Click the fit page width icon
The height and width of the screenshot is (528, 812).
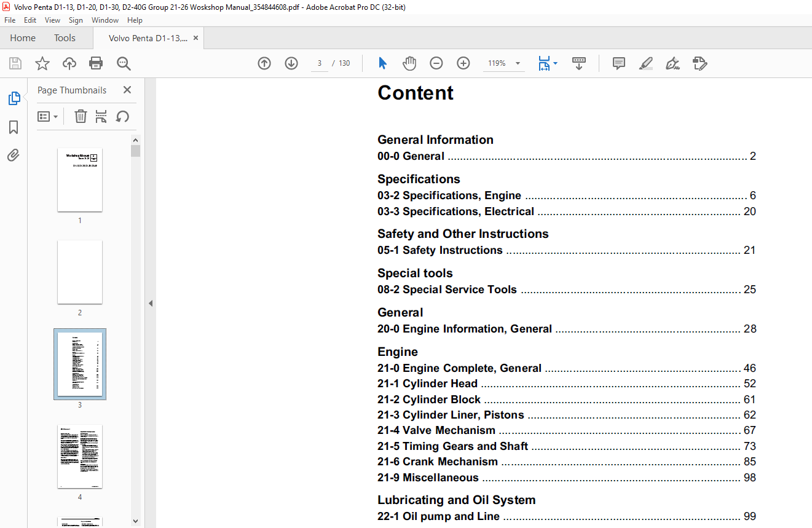pyautogui.click(x=544, y=63)
